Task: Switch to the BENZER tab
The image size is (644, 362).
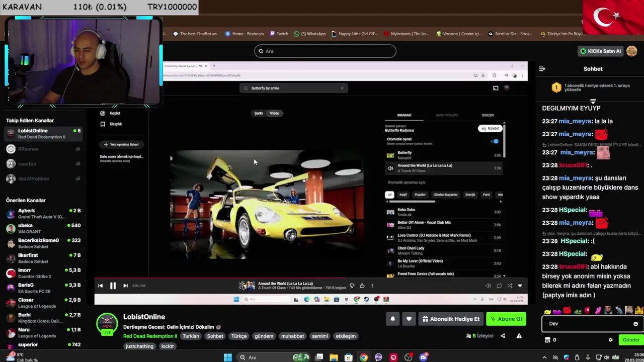Action: [x=488, y=115]
